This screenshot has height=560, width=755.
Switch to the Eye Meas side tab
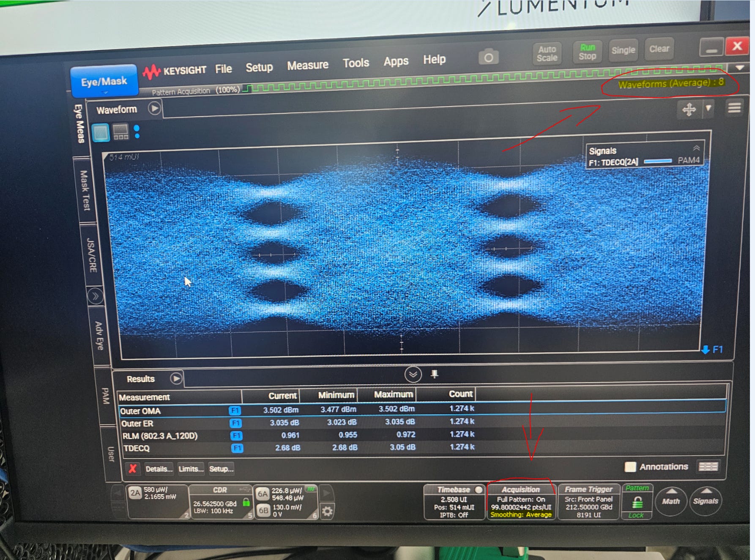click(79, 123)
